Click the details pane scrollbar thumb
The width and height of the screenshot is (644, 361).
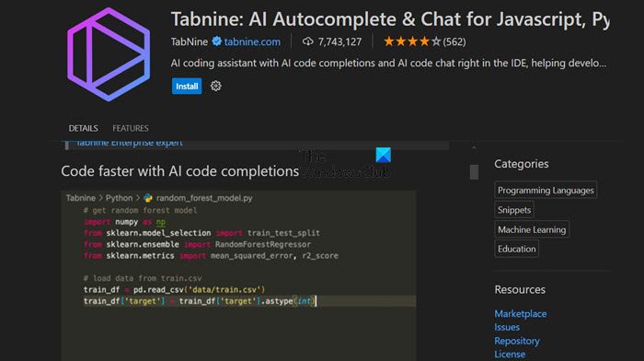coord(474,172)
